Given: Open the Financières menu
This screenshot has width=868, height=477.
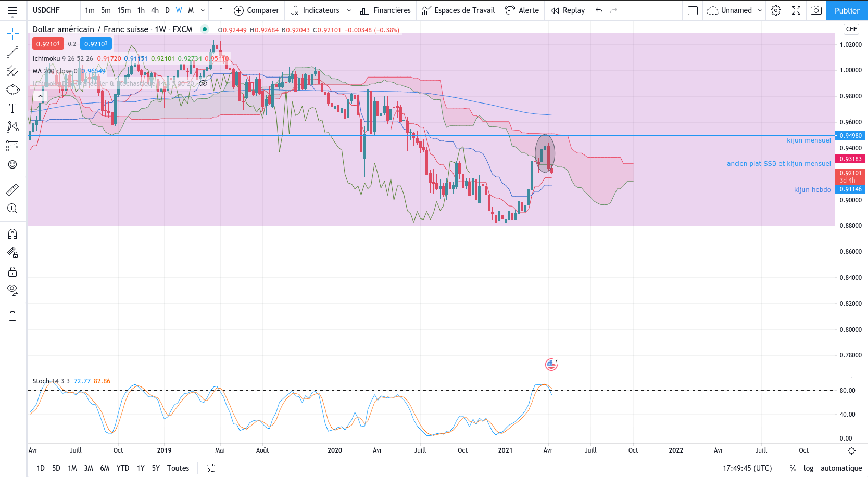Looking at the screenshot, I should pyautogui.click(x=385, y=10).
